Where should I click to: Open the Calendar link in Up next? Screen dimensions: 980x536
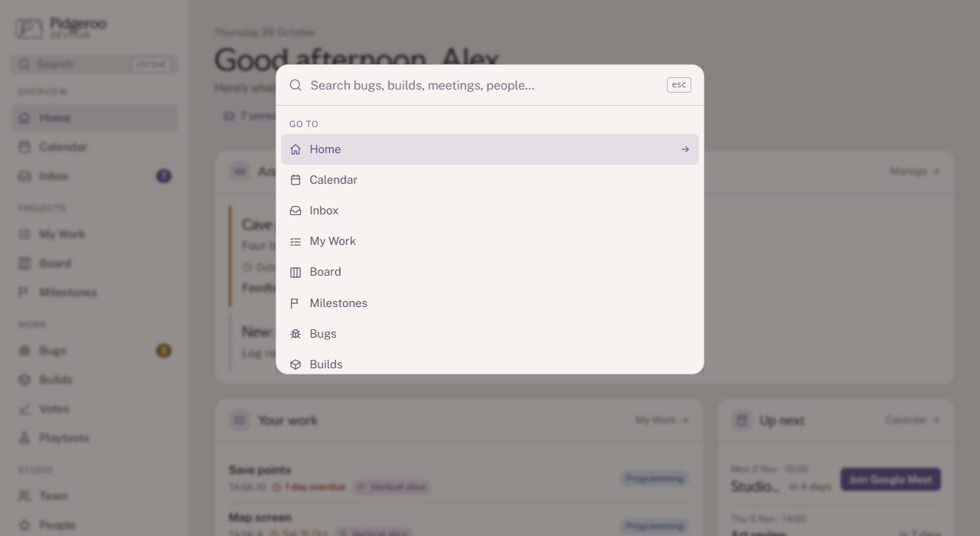coord(913,420)
